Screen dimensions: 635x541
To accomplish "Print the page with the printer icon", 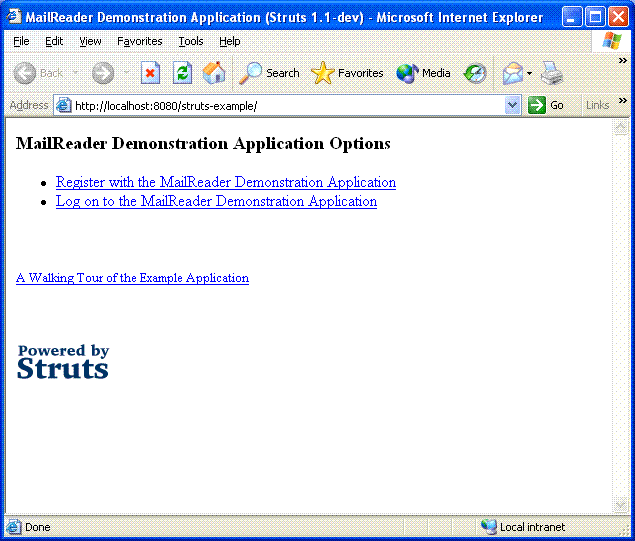I will [x=552, y=73].
